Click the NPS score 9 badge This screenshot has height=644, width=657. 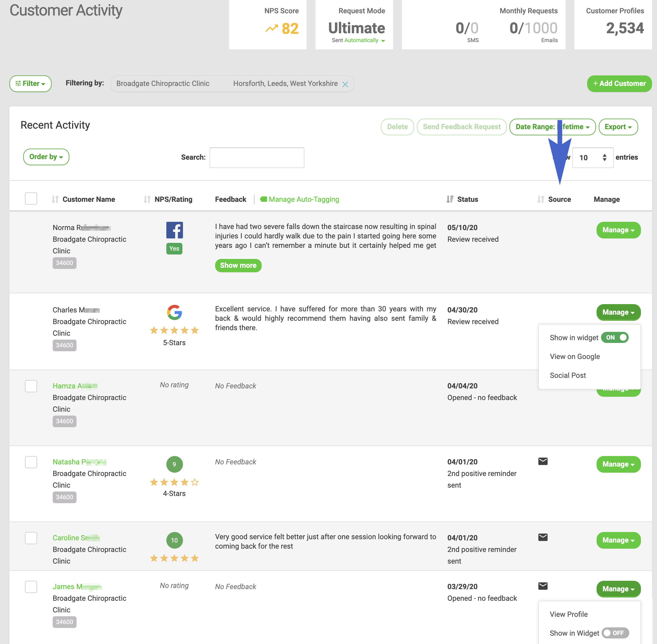(174, 464)
